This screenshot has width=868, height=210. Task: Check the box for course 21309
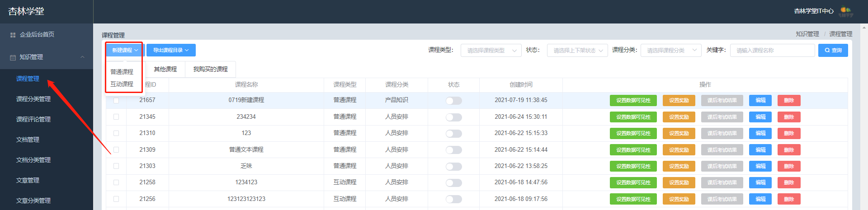116,149
